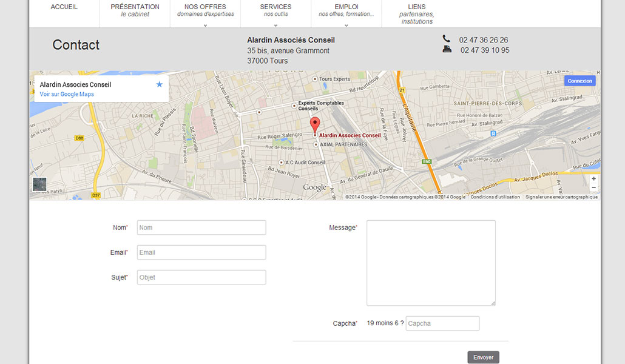
Task: Go to the Accueil page
Action: coord(64,7)
